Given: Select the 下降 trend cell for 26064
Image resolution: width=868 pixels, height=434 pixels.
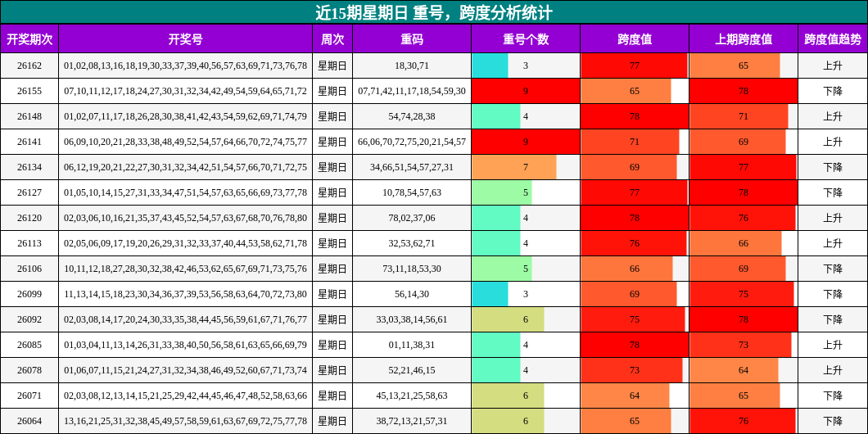Looking at the screenshot, I should (x=833, y=422).
